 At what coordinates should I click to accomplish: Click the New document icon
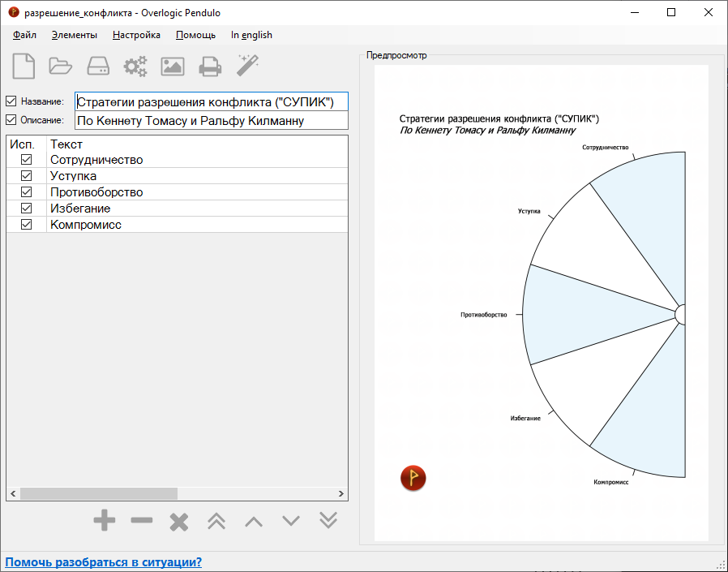(24, 66)
